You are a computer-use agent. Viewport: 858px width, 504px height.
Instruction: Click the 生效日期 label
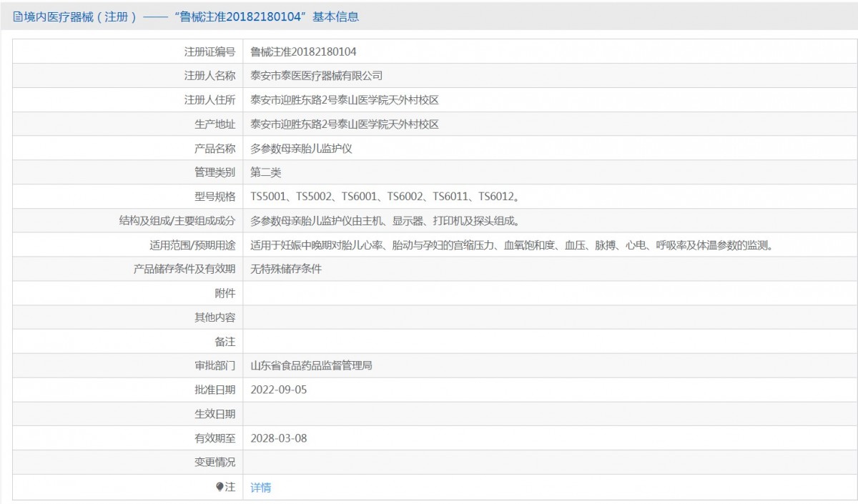[214, 414]
